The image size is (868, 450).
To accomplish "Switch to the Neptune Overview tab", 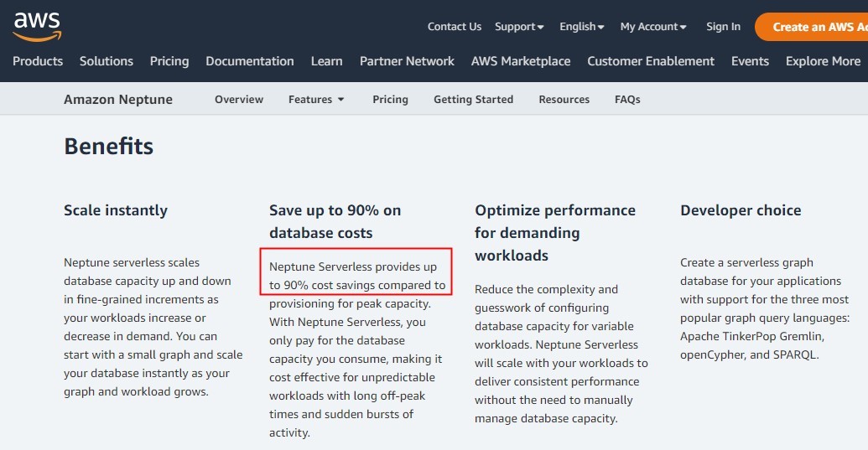I will click(239, 100).
